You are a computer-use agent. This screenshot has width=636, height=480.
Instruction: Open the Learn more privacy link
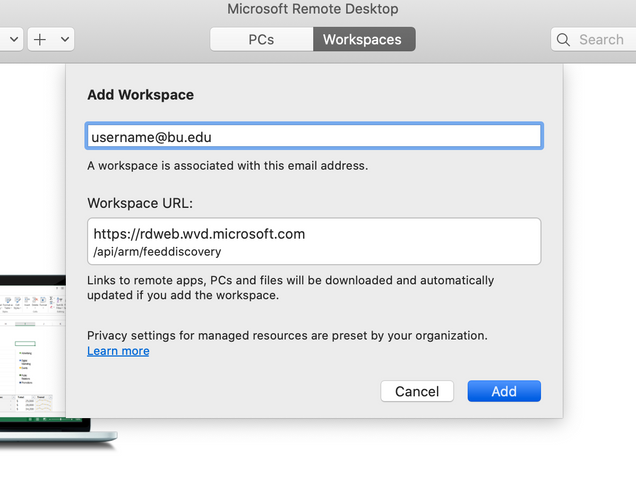[x=118, y=351]
